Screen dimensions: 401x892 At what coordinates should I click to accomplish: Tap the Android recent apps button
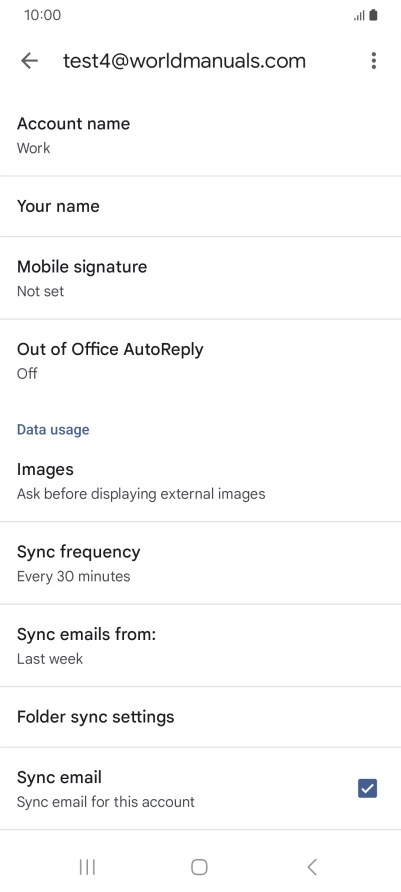coord(87,867)
